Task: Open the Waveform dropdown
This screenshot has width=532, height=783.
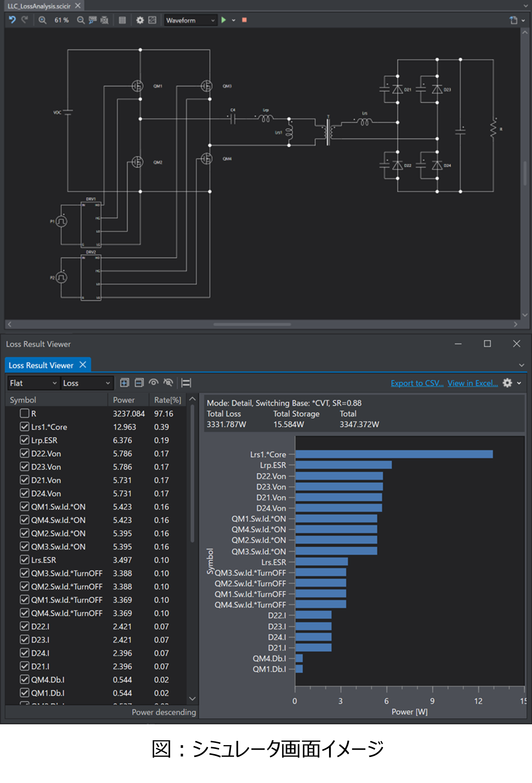Action: tap(190, 20)
